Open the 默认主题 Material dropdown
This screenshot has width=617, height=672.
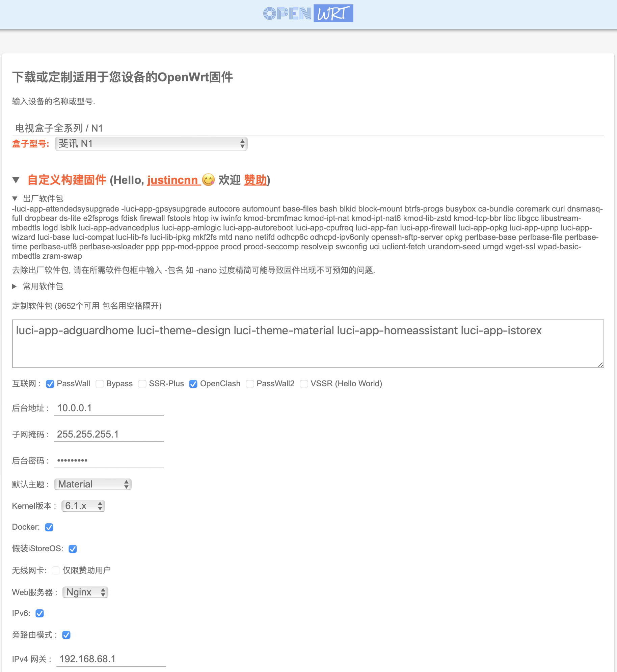coord(93,484)
